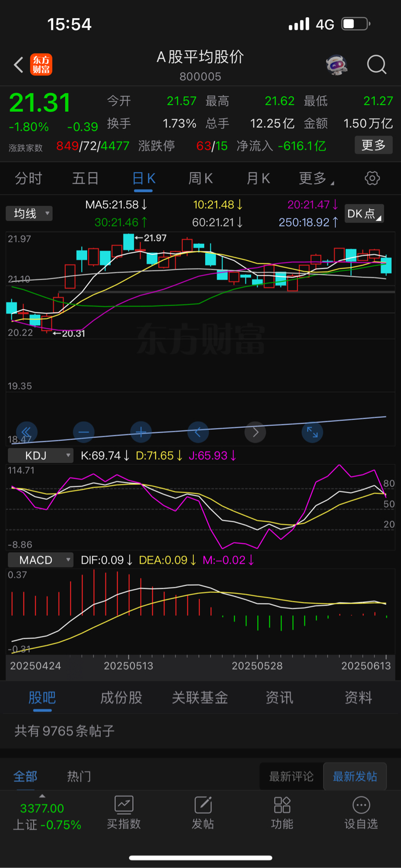Viewport: 401px width, 868px height.
Task: Open chart settings gear icon
Action: pos(372,178)
